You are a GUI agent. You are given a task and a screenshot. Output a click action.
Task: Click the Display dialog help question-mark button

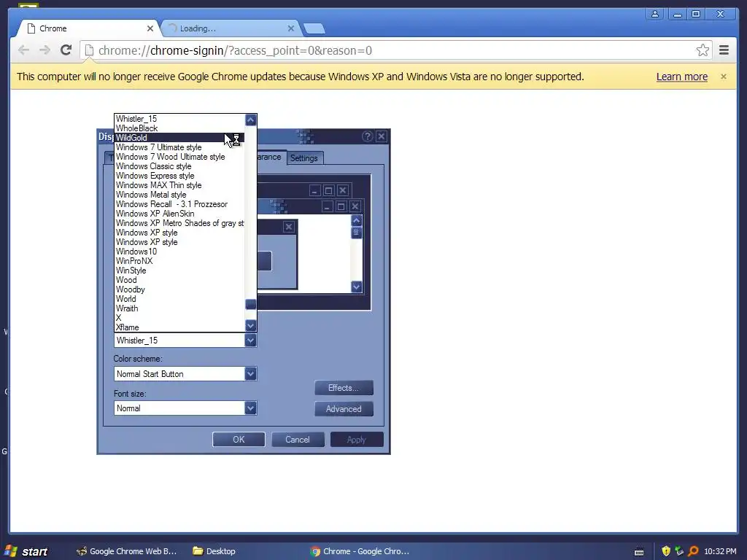coord(367,136)
